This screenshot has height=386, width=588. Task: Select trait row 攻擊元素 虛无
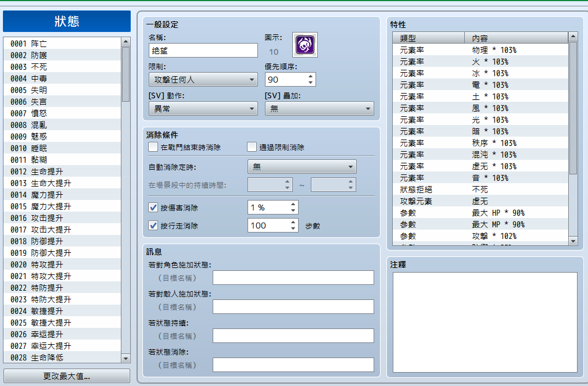click(x=481, y=201)
